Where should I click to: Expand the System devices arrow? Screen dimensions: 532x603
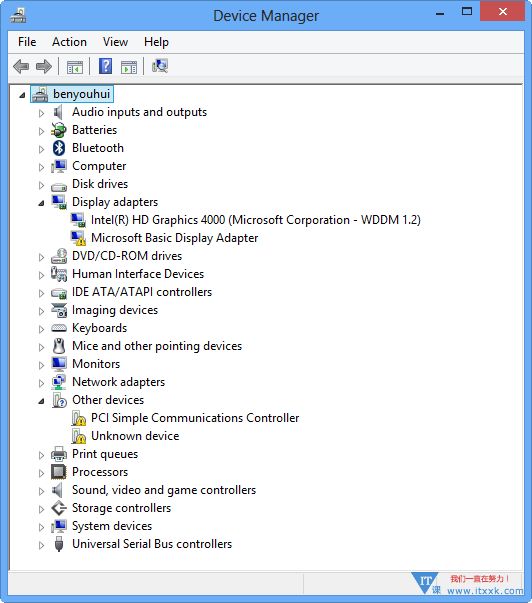(x=41, y=527)
